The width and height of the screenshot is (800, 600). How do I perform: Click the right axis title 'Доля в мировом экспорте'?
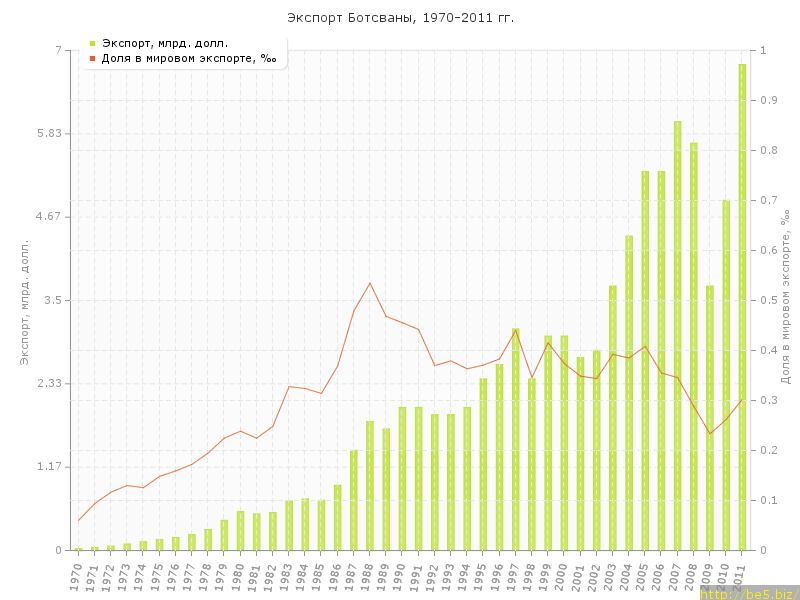click(786, 300)
